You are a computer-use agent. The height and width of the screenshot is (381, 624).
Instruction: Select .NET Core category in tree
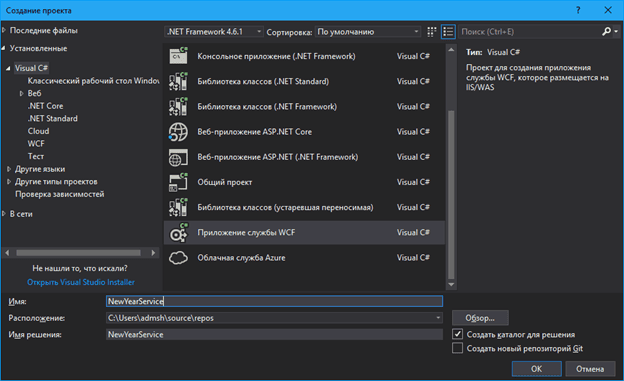coord(45,106)
